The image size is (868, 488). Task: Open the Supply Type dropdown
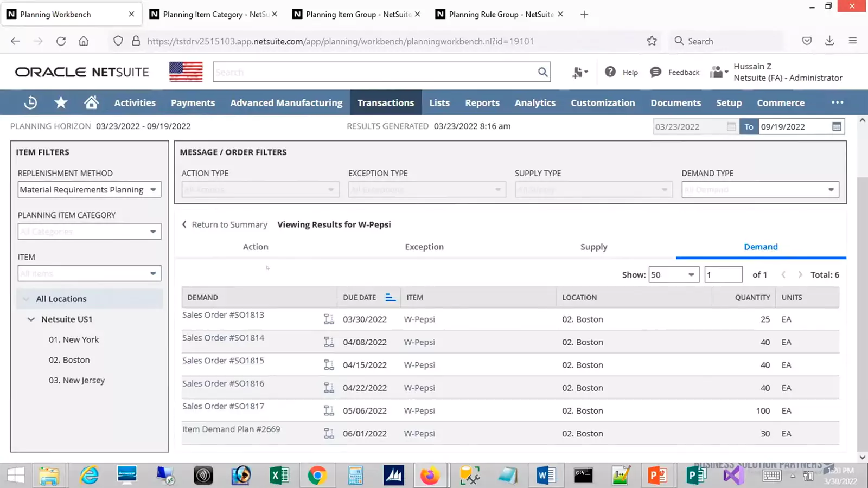[x=593, y=190]
